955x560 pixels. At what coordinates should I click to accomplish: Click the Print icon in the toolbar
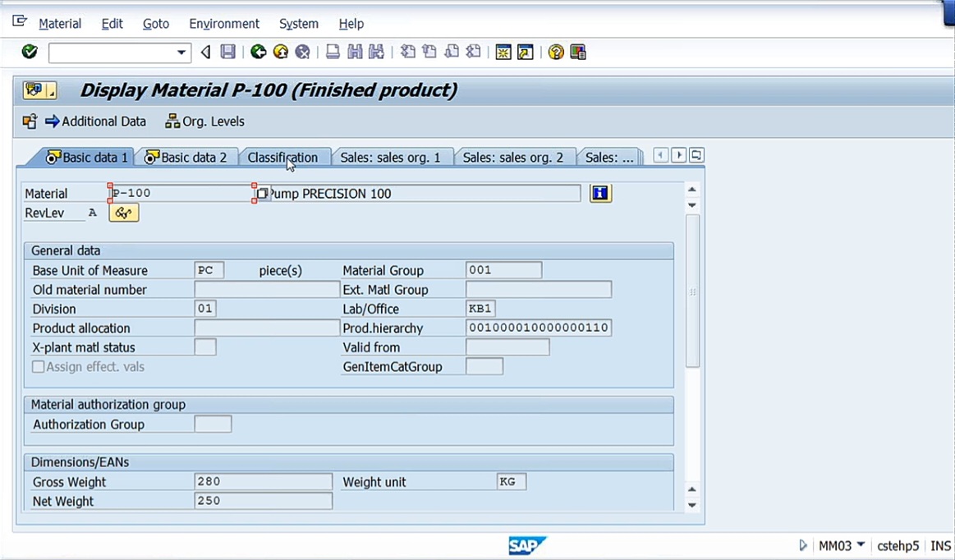point(333,52)
